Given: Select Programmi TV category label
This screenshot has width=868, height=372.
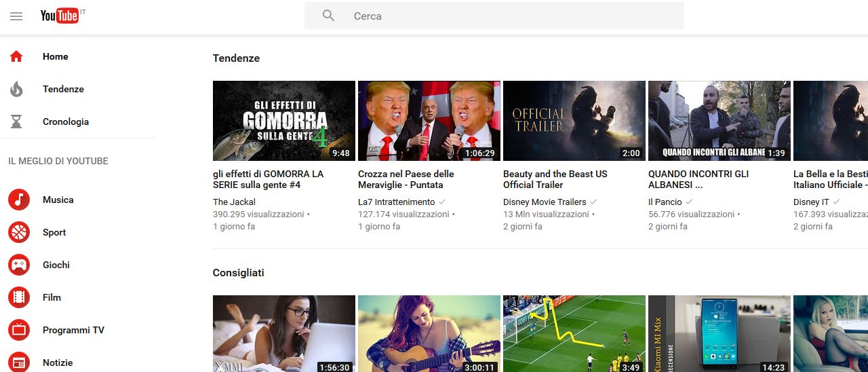Looking at the screenshot, I should [x=73, y=330].
